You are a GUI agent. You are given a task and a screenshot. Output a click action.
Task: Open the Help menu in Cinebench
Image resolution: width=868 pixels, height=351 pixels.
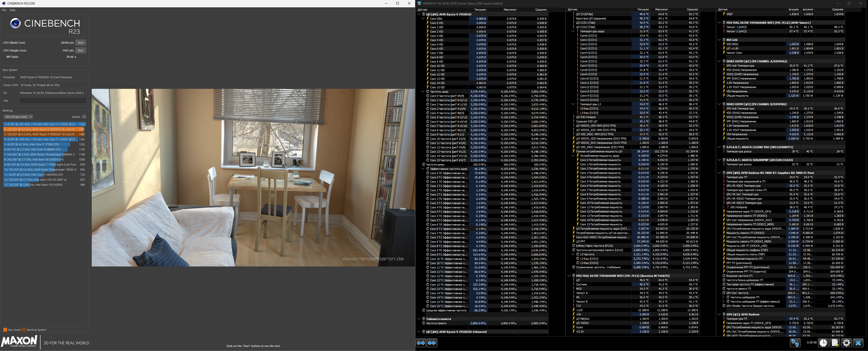(12, 10)
